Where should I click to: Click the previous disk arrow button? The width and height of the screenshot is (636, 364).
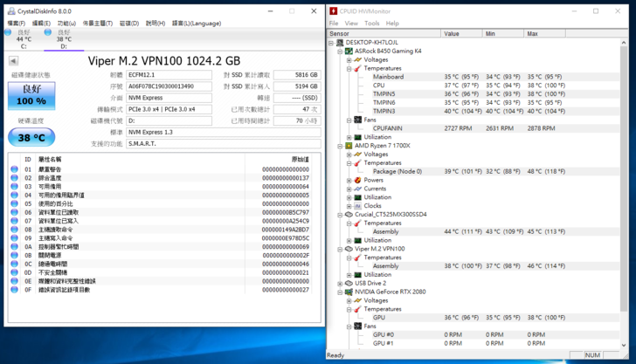pyautogui.click(x=13, y=61)
